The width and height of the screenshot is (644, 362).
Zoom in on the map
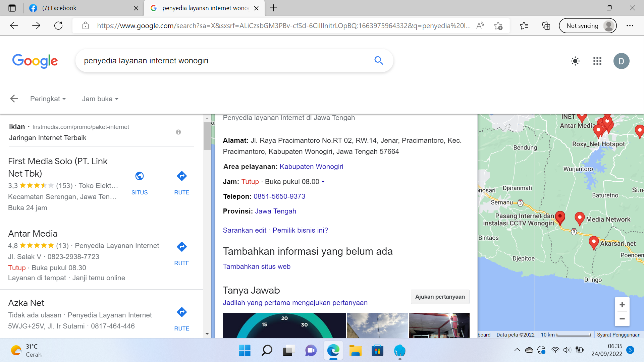pos(622,305)
